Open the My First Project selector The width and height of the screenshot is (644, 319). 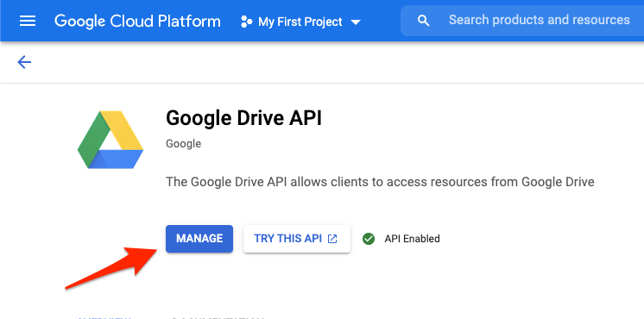click(x=300, y=22)
